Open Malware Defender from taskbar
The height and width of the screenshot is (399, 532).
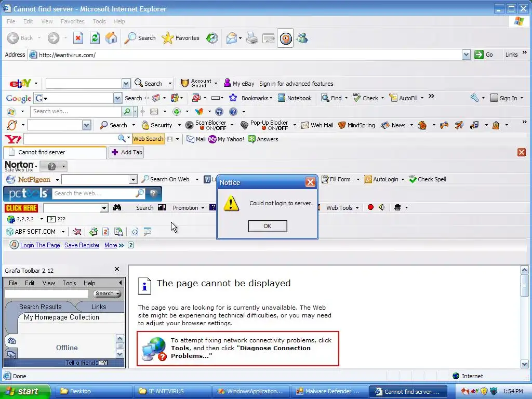[x=329, y=391]
